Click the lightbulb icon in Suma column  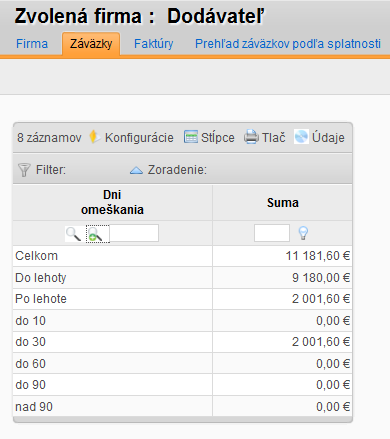(x=303, y=233)
